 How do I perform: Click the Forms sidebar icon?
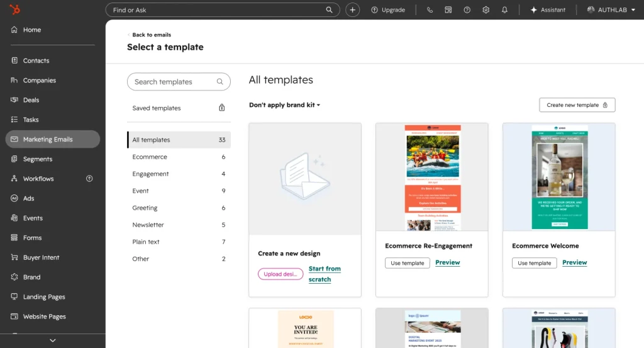pyautogui.click(x=14, y=237)
